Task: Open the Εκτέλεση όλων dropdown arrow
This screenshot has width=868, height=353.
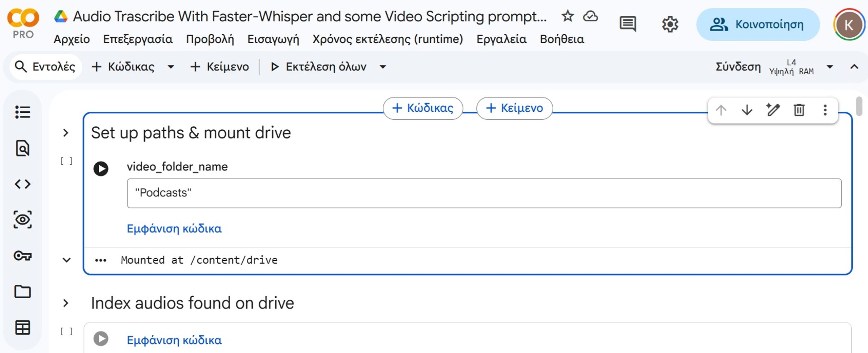Action: coord(383,67)
